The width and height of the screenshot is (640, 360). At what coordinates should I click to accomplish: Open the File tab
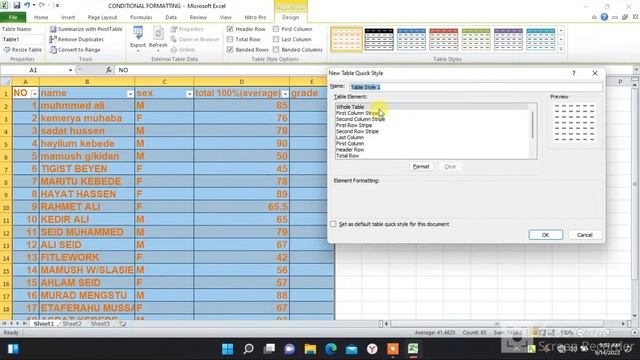click(x=13, y=17)
